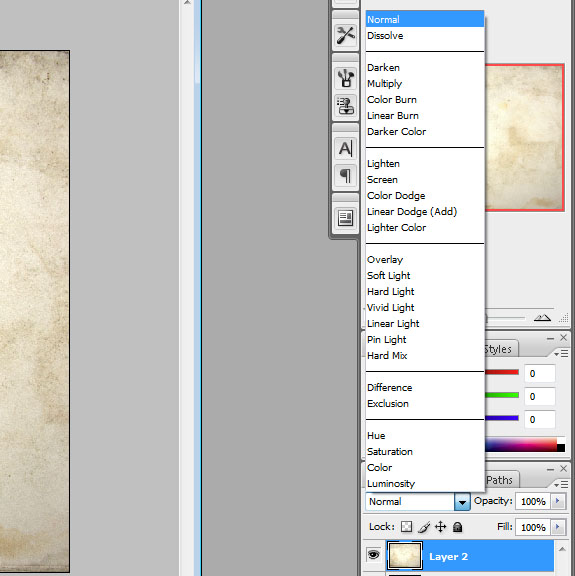575x576 pixels.
Task: Choose Normal blend mode in list
Action: click(x=425, y=19)
